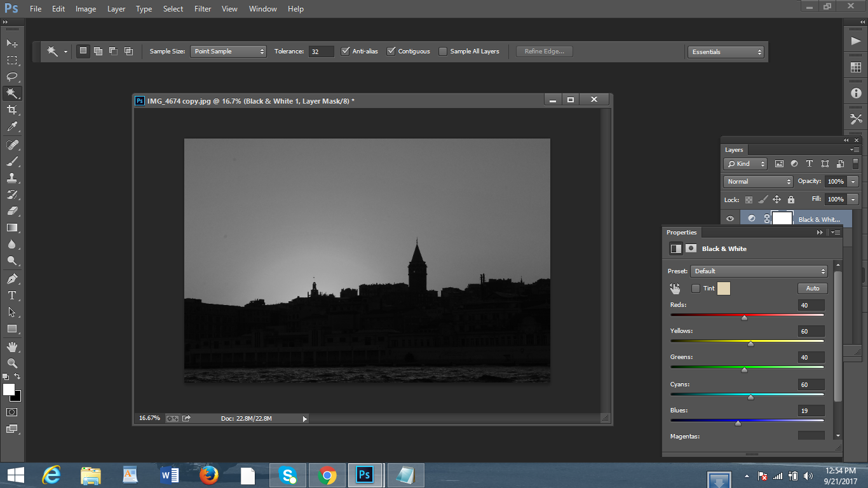
Task: Click the Blues slider handle
Action: point(738,423)
